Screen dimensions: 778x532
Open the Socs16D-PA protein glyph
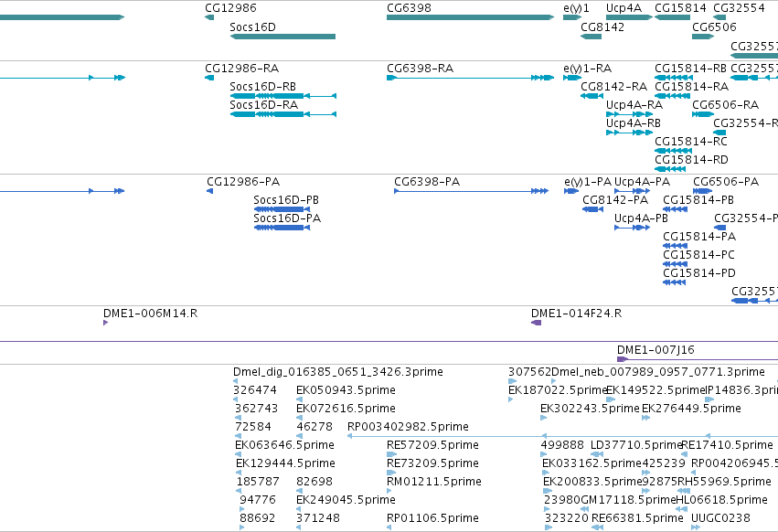point(282,228)
